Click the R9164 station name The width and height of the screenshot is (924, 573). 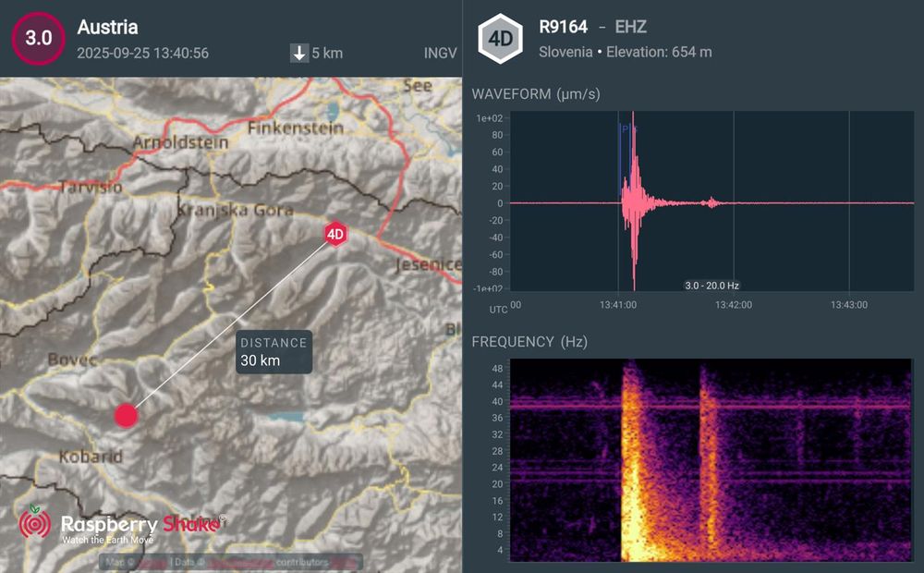pyautogui.click(x=564, y=27)
